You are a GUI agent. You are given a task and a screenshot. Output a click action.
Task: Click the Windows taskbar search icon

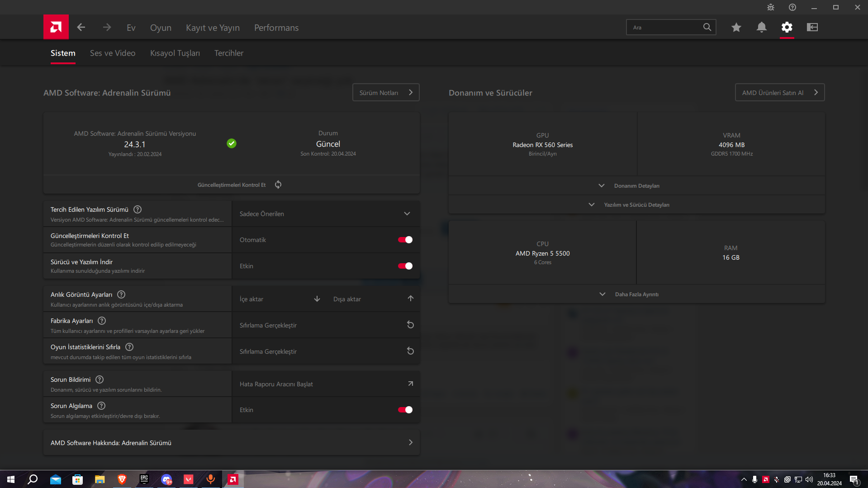(33, 479)
